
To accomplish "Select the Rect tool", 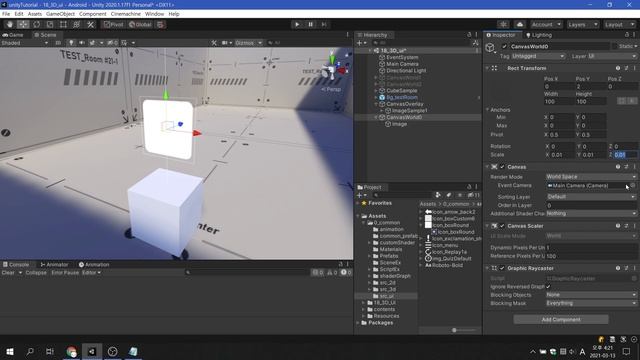I will pyautogui.click(x=63, y=24).
